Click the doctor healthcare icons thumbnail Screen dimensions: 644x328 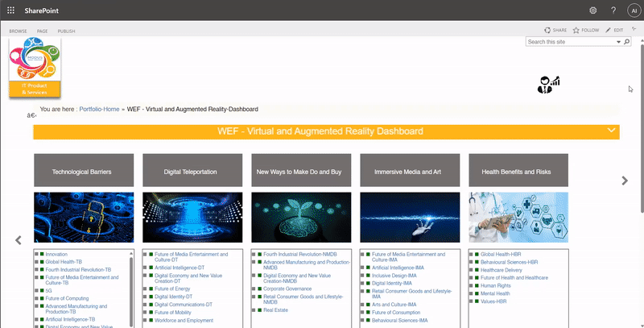[518, 218]
